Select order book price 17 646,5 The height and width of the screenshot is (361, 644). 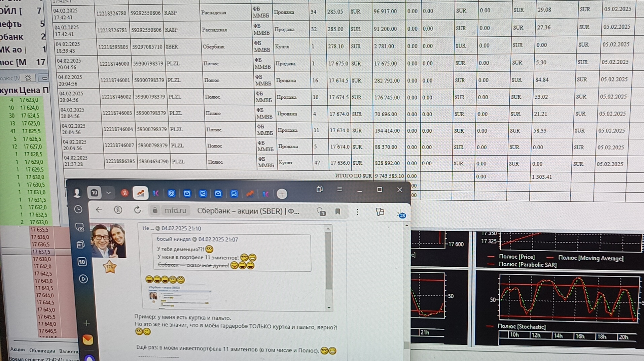[x=47, y=331]
